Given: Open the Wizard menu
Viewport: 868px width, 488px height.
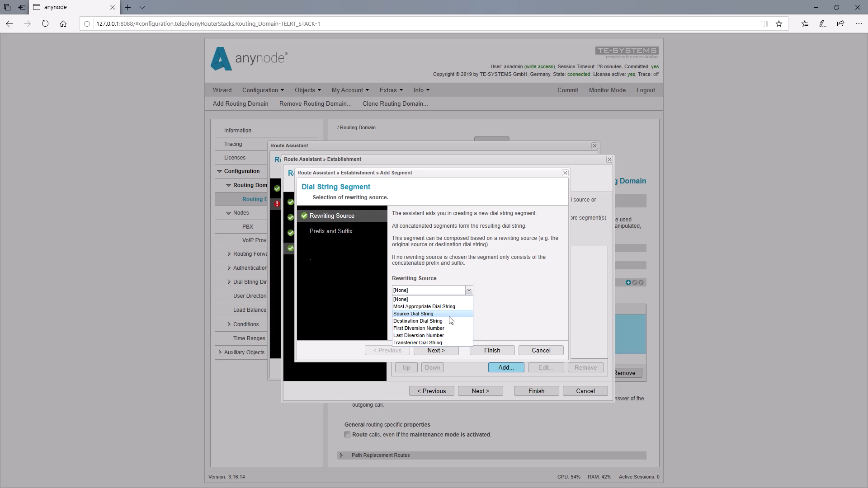Looking at the screenshot, I should (222, 90).
